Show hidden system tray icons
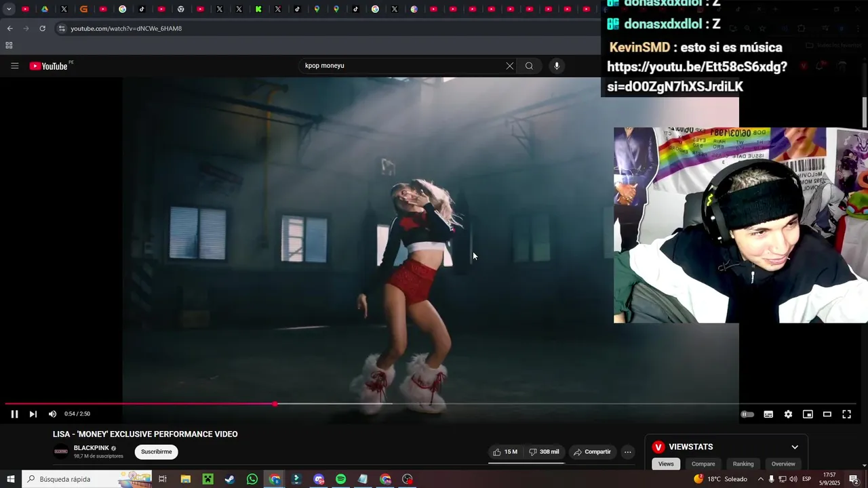The image size is (868, 488). [760, 479]
